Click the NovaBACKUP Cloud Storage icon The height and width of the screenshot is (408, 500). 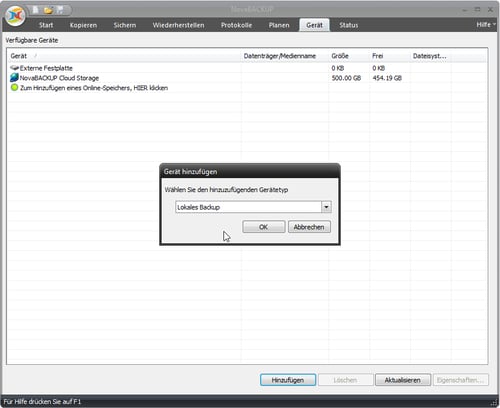[14, 78]
